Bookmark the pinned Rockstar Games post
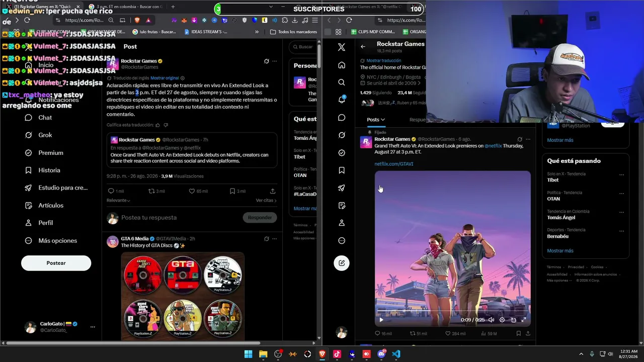The image size is (644, 362). (518, 333)
